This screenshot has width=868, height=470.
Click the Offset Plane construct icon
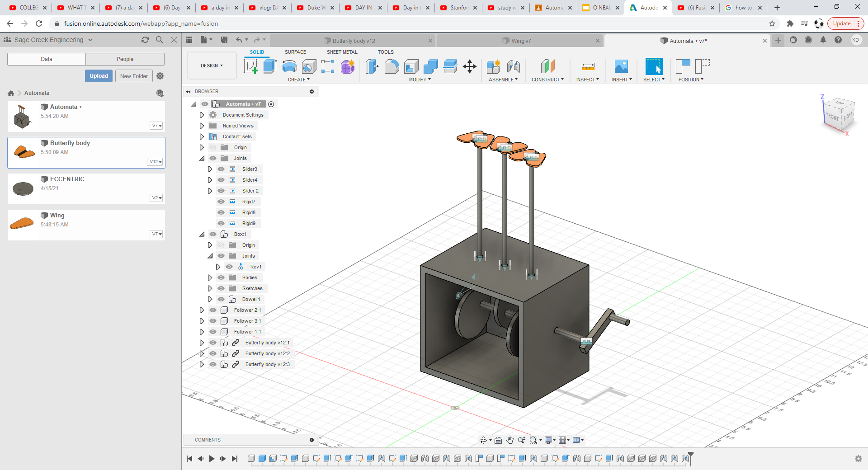547,66
